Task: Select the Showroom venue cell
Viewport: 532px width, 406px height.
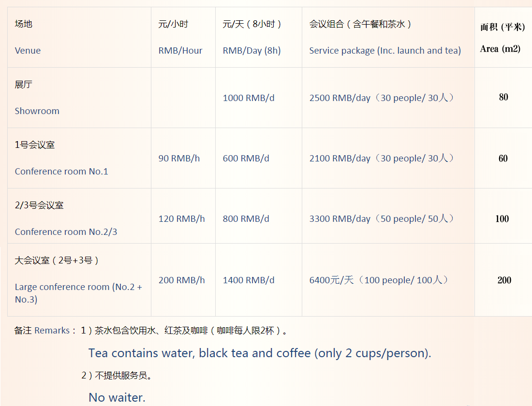Action: 37,111
